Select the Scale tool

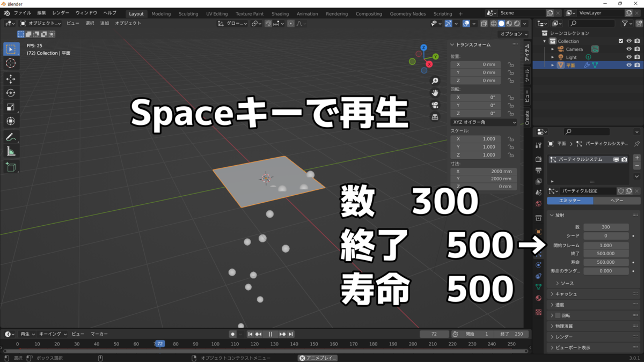pos(11,107)
